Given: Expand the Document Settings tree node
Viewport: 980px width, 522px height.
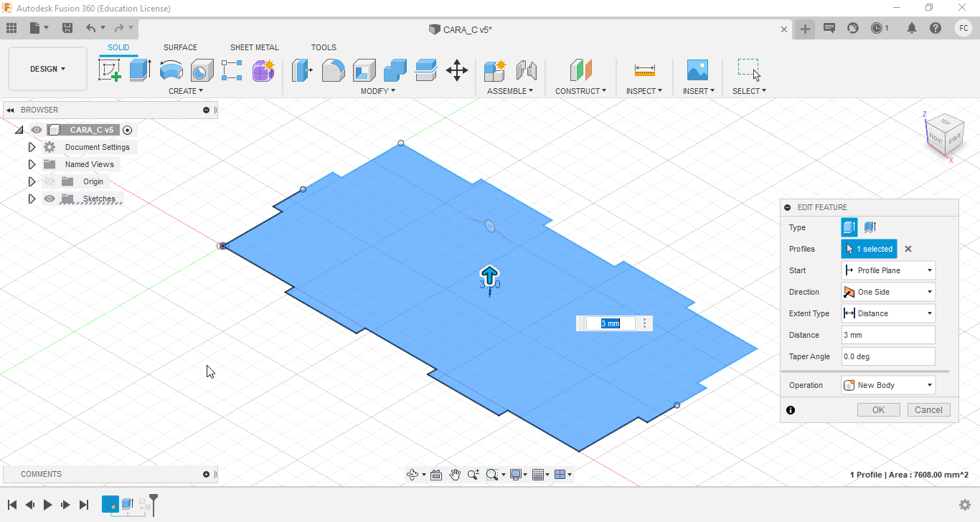Looking at the screenshot, I should 32,147.
